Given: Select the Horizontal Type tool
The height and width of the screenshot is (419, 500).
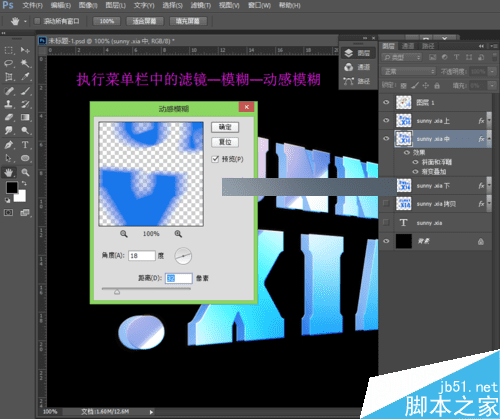Looking at the screenshot, I should click(25, 145).
